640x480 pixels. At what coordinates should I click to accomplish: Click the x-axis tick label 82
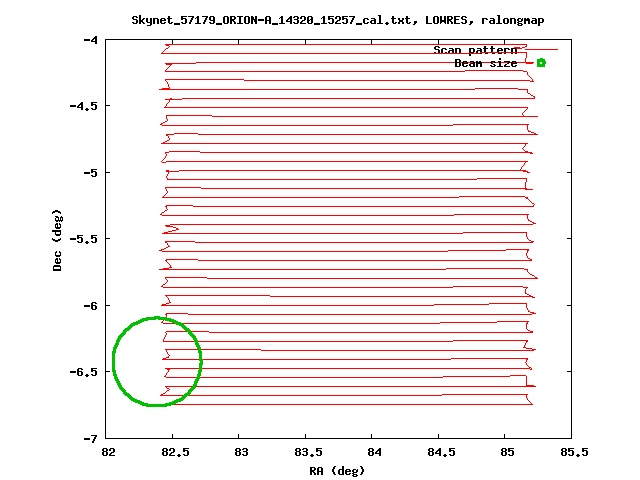point(108,452)
